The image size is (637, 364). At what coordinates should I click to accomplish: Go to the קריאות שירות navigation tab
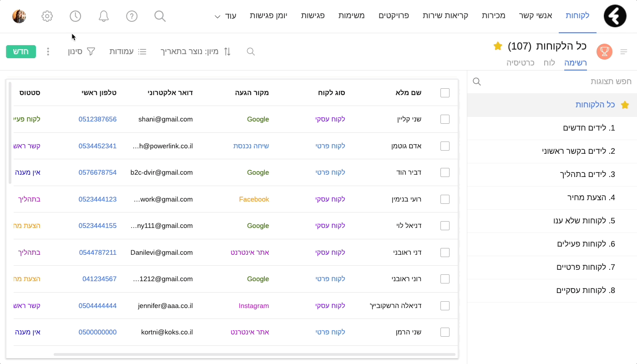pos(445,15)
